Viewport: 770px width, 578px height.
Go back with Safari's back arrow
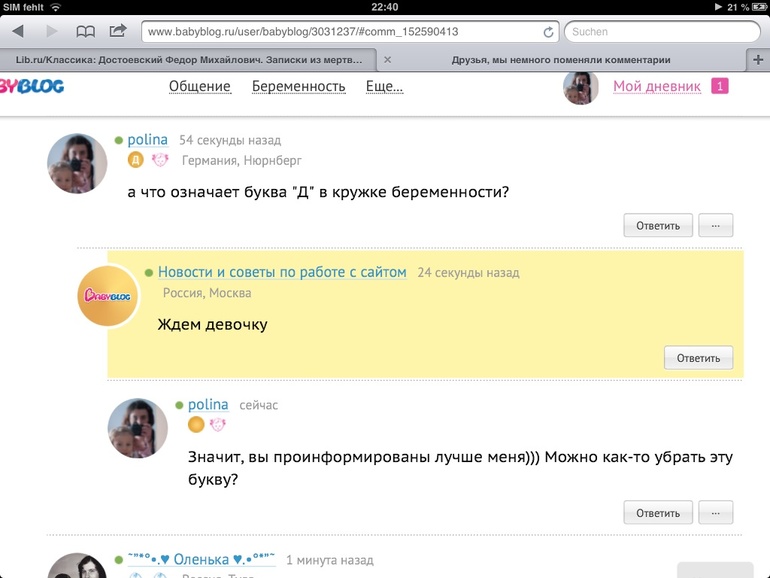click(18, 31)
